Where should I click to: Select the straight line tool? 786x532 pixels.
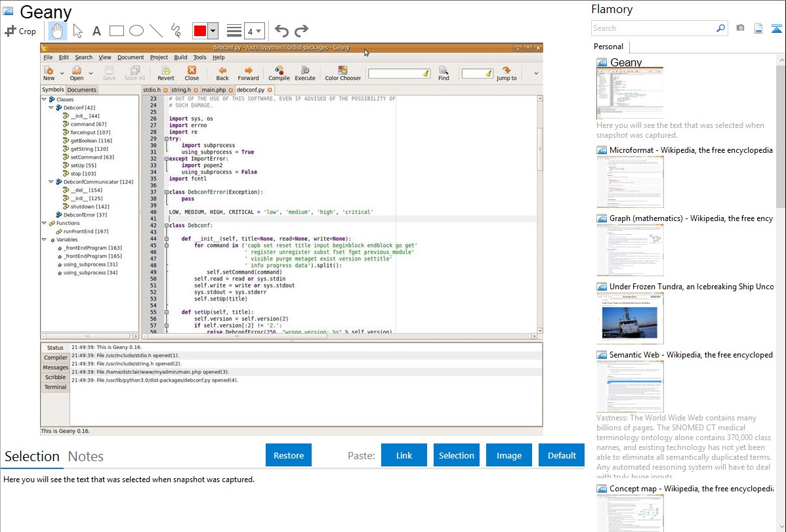(x=156, y=31)
